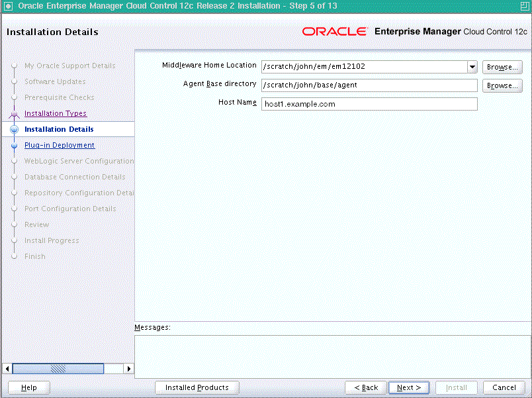This screenshot has height=398, width=532.
Task: Click the Middleware Home Location label
Action: [x=209, y=65]
